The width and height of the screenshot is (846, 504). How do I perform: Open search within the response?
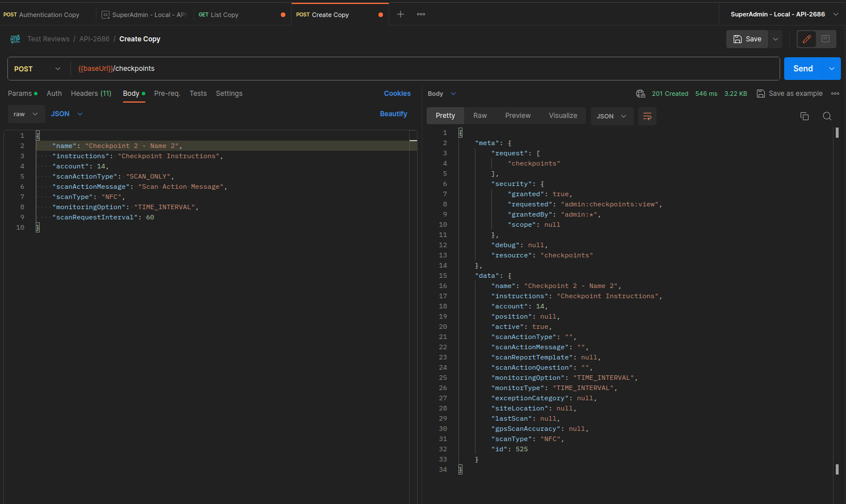point(827,116)
